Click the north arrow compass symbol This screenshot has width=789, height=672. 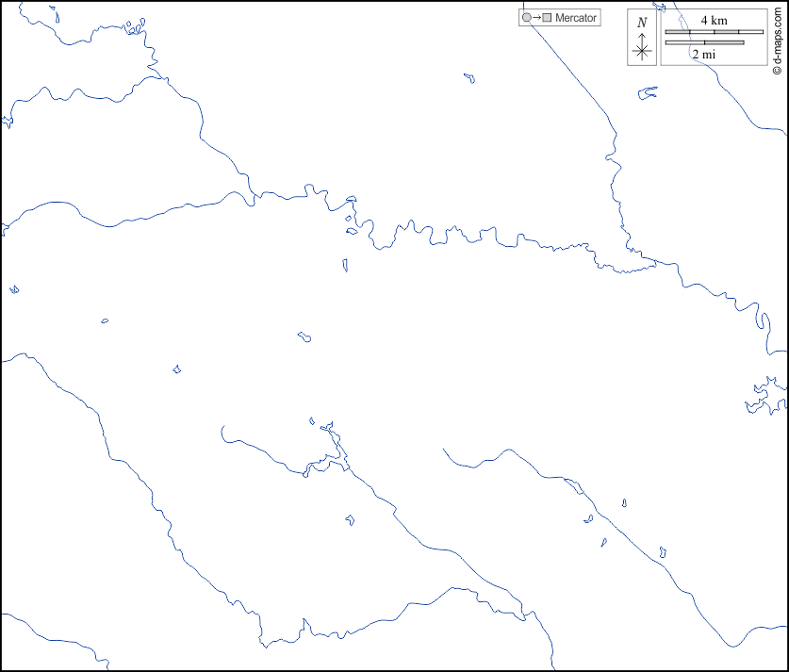(642, 44)
